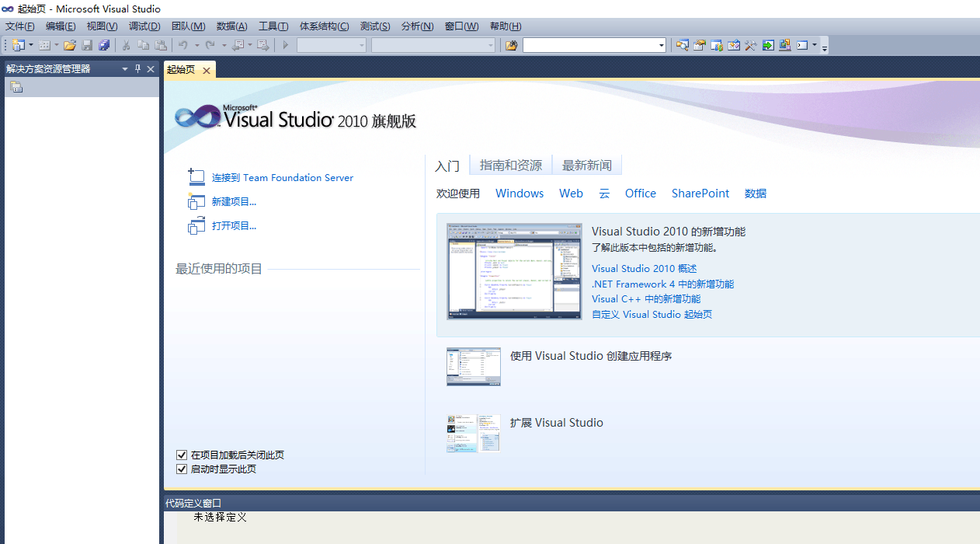Image resolution: width=980 pixels, height=544 pixels.
Task: Click the Team Explorer toolbar icon
Action: point(717,45)
